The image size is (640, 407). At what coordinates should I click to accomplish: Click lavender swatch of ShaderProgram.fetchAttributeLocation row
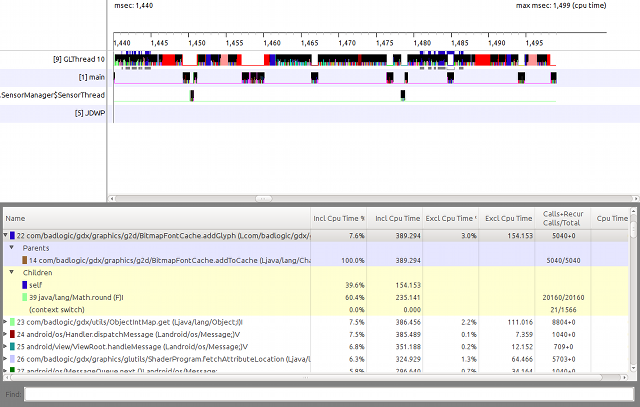(13, 359)
